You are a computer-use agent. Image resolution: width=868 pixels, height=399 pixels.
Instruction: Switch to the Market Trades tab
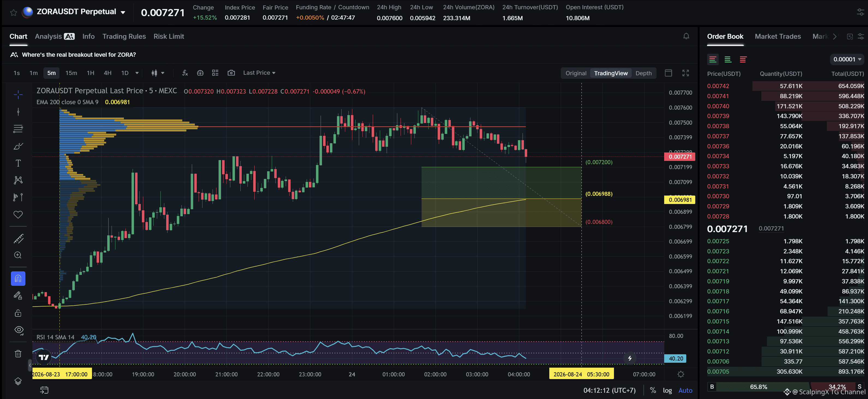(x=778, y=36)
